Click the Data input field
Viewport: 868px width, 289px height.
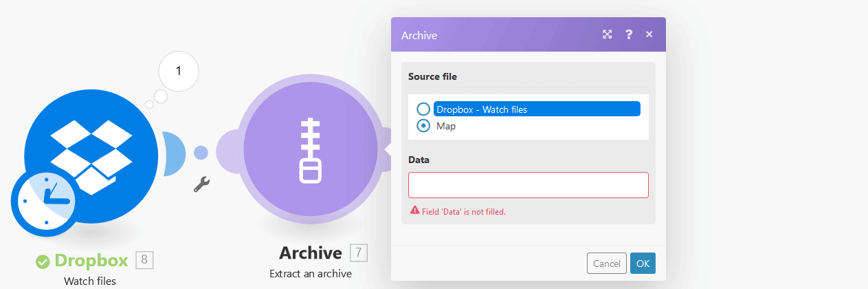point(528,185)
